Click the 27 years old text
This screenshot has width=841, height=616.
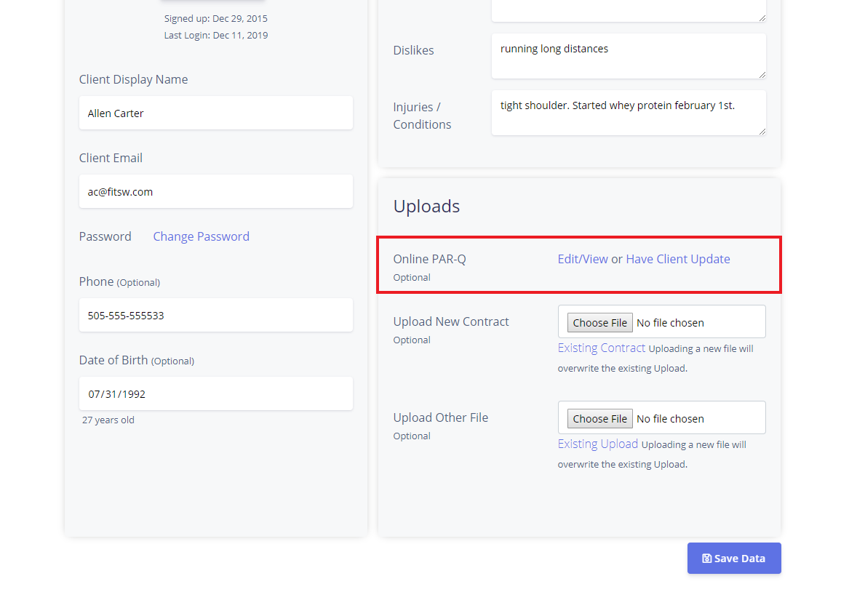pyautogui.click(x=108, y=420)
